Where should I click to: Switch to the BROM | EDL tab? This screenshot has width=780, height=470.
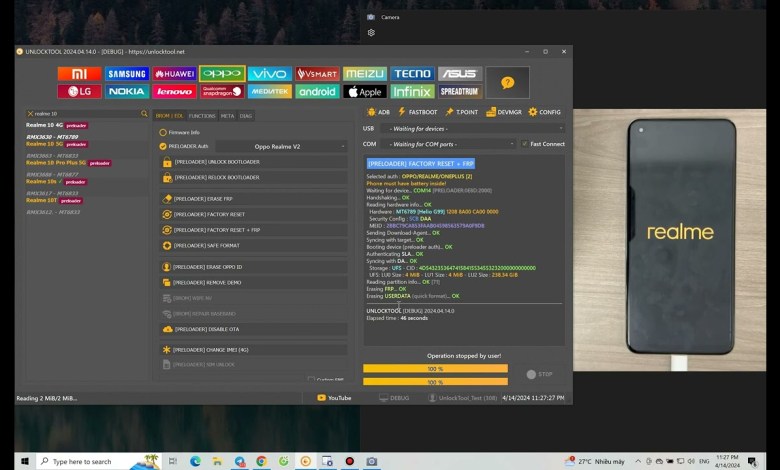[170, 115]
